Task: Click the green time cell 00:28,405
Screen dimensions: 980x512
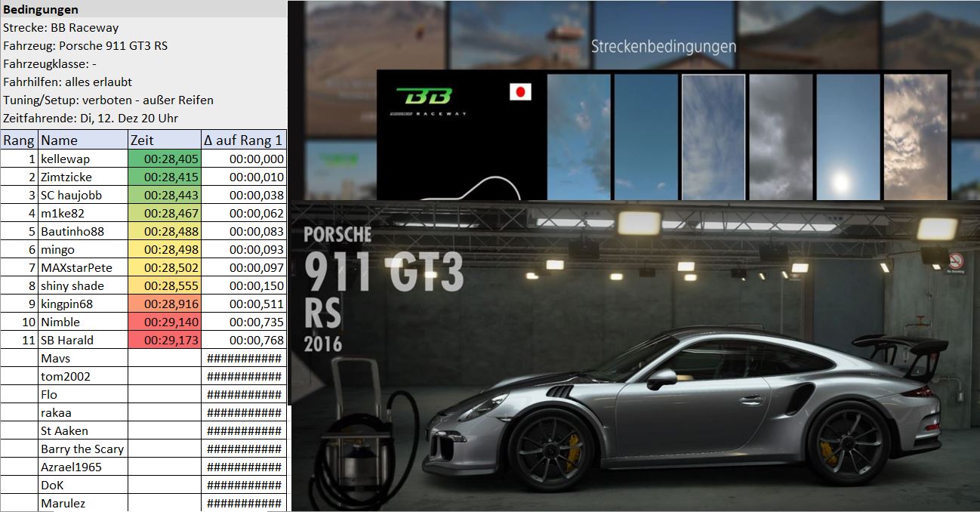Action: coord(165,159)
